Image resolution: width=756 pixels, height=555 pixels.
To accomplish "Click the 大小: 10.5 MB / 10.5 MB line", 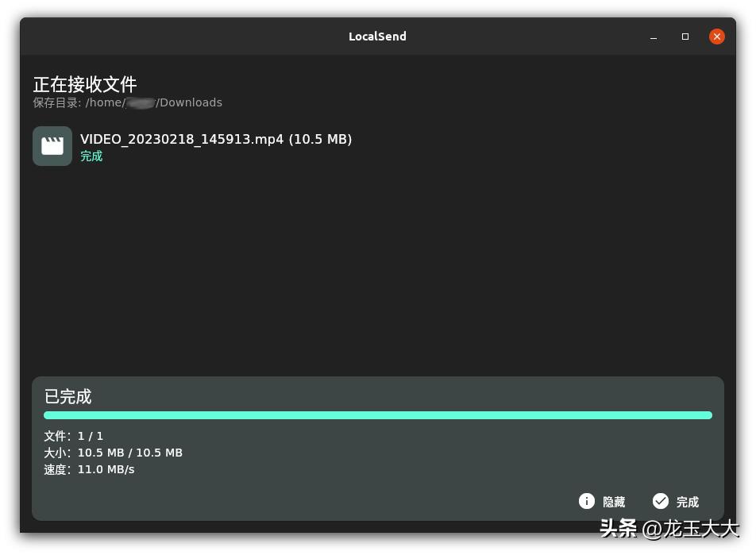I will coord(114,453).
